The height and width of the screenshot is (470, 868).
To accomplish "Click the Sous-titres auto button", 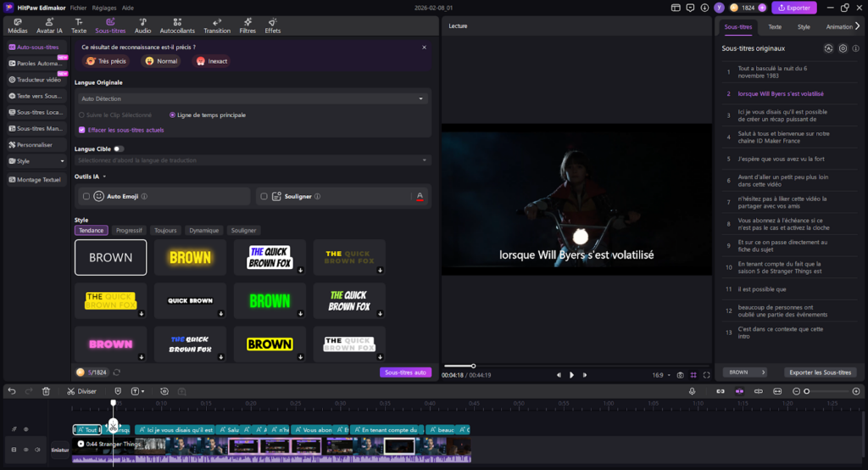I will (405, 372).
